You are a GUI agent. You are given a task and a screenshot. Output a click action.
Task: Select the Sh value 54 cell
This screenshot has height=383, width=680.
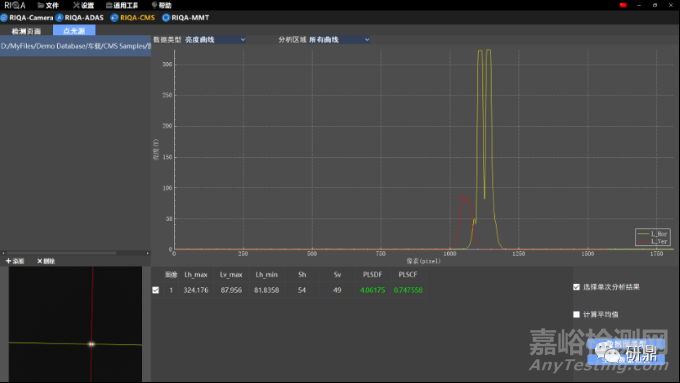[302, 290]
